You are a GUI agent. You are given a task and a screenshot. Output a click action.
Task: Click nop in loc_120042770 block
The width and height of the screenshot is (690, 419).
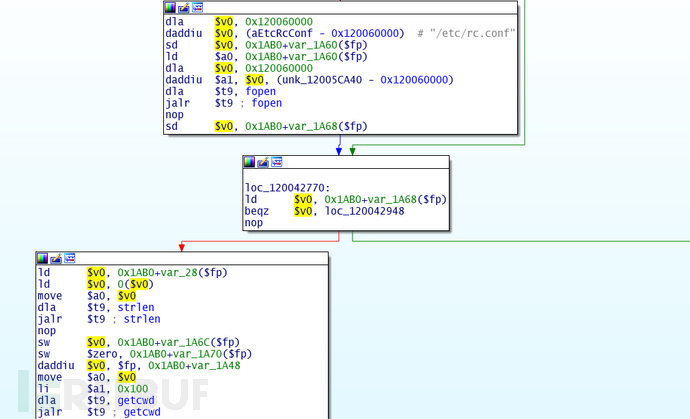253,223
